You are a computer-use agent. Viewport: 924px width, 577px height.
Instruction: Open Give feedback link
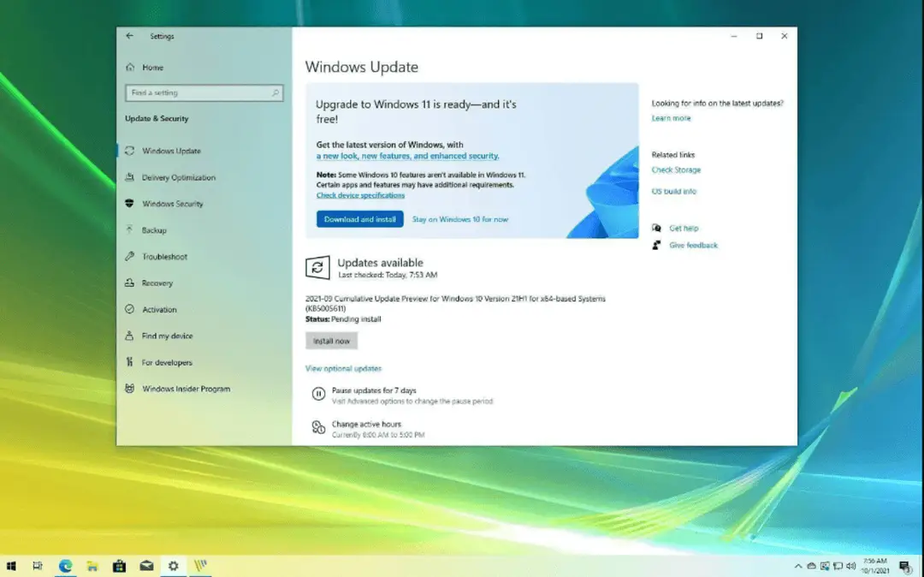click(693, 245)
